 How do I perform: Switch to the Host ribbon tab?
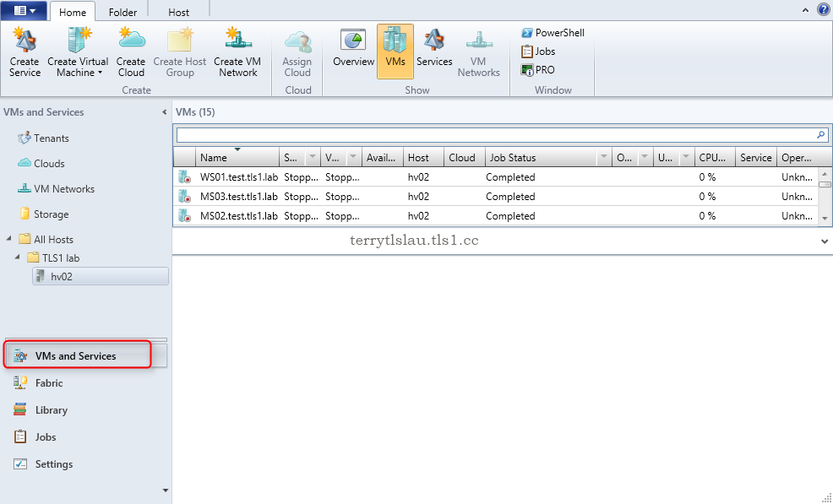coord(178,12)
